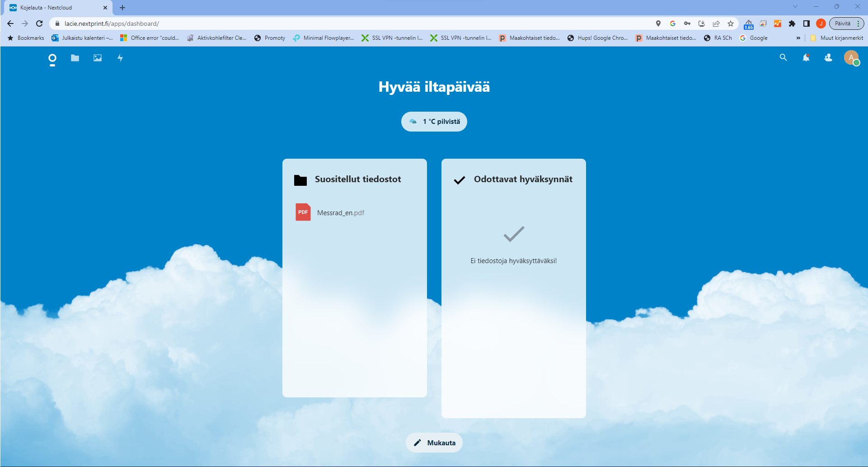Click the 1 °C pilvistä weather status
The image size is (868, 467).
(x=434, y=122)
